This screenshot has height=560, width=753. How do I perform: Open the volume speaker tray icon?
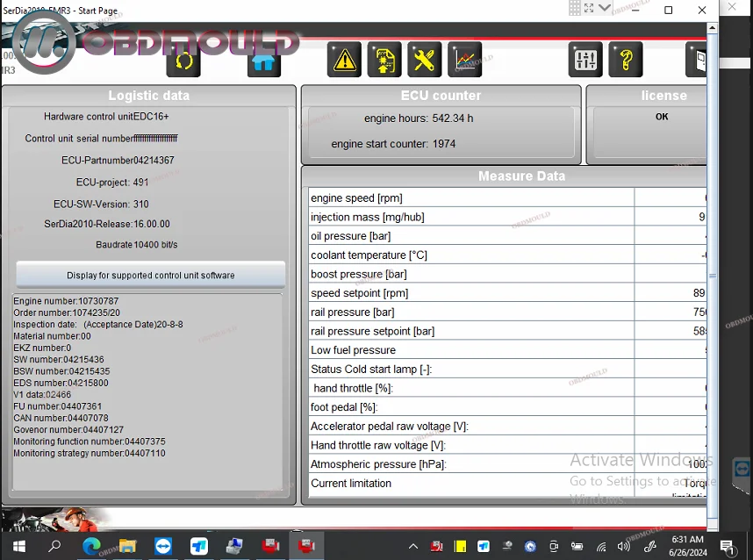pyautogui.click(x=623, y=546)
